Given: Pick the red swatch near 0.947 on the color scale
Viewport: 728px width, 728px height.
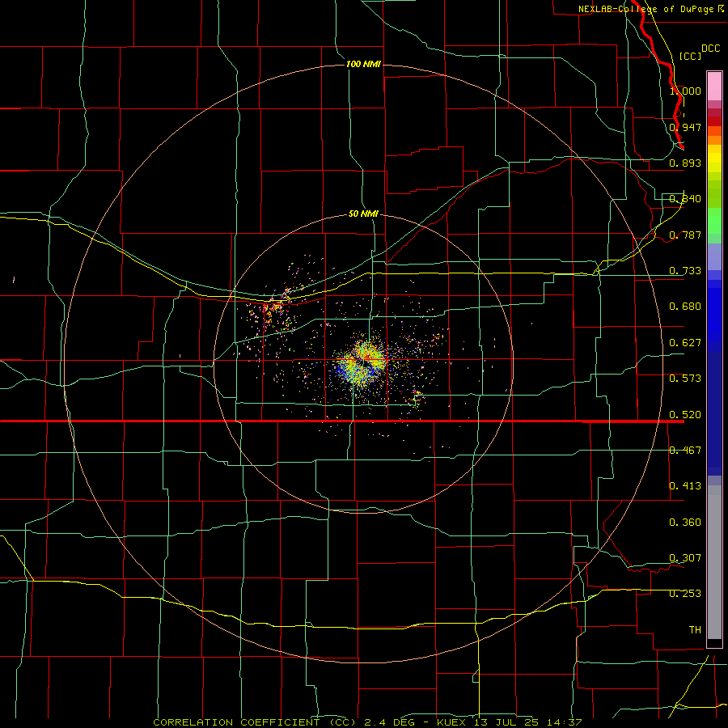Looking at the screenshot, I should tap(714, 121).
